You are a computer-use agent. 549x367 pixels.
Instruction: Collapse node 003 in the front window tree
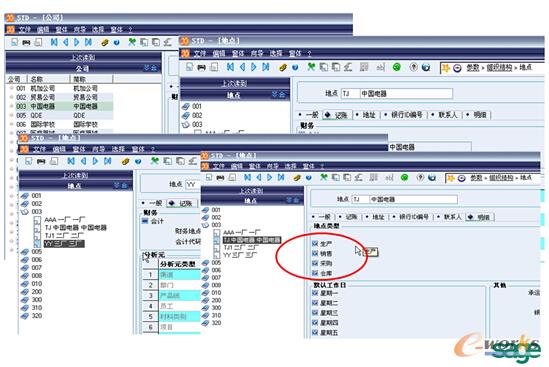pyautogui.click(x=206, y=225)
